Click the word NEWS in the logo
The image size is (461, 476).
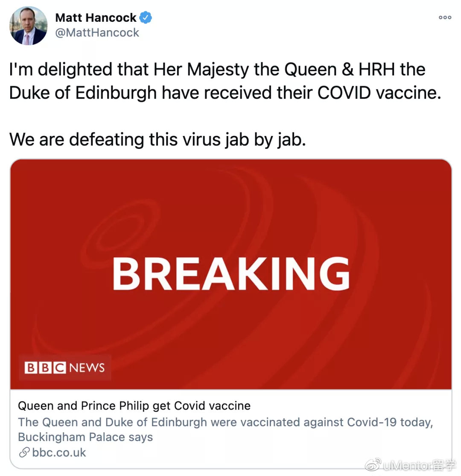[87, 368]
